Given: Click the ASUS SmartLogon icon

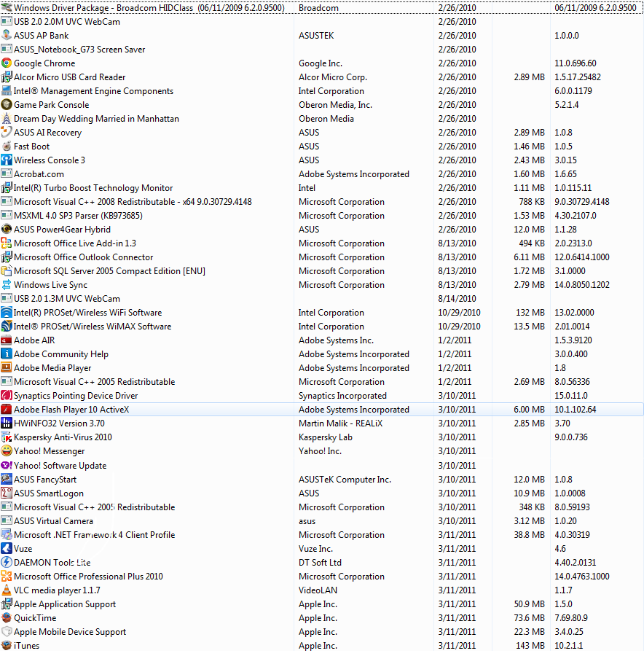Looking at the screenshot, I should pyautogui.click(x=7, y=493).
